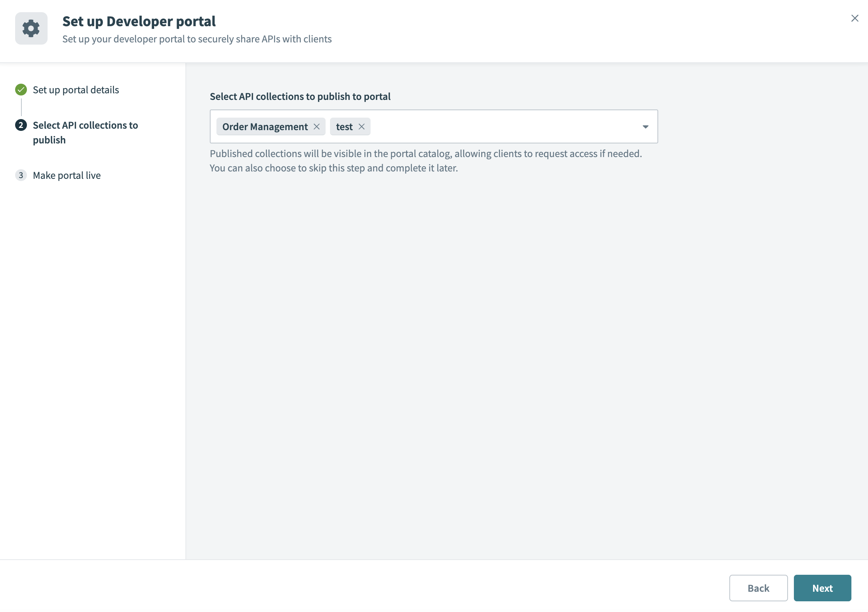This screenshot has height=612, width=868.
Task: Click the Select API collections field label
Action: click(300, 96)
